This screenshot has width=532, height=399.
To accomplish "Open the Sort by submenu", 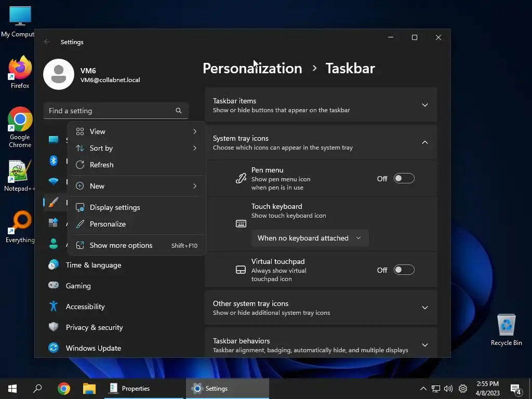I will (137, 148).
